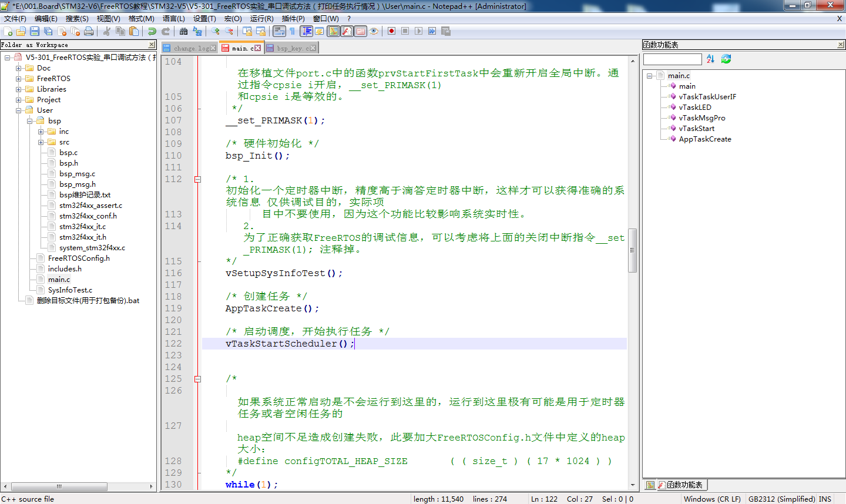
Task: Click the Zoom Out magnifier icon
Action: (x=229, y=31)
